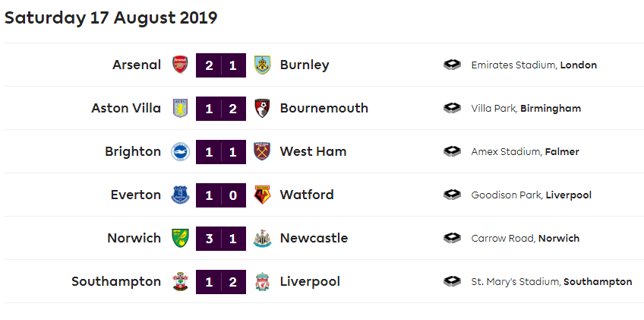Screen dimensions: 644x320
Task: Click the Norwich club crest
Action: [x=180, y=238]
